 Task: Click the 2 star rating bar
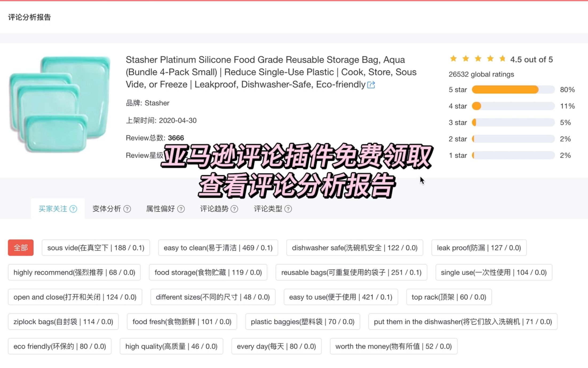pyautogui.click(x=513, y=139)
